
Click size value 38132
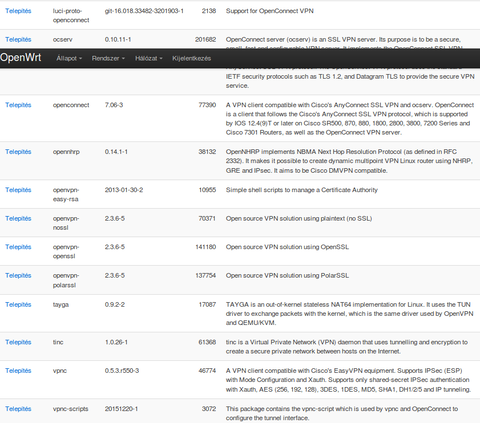coord(207,152)
